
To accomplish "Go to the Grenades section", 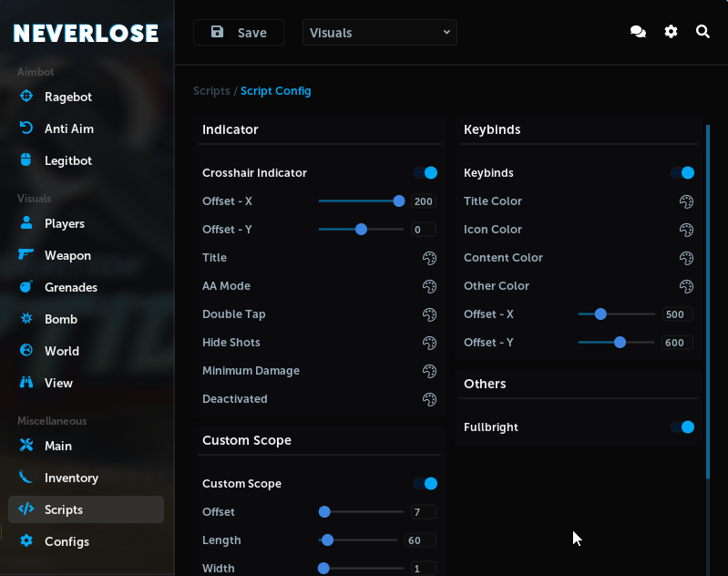I will pyautogui.click(x=70, y=288).
